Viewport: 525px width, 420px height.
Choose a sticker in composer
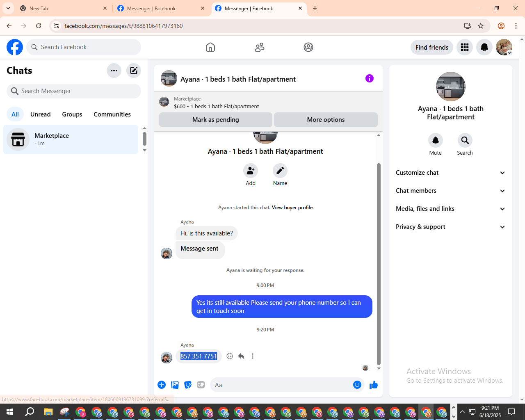pos(188,385)
